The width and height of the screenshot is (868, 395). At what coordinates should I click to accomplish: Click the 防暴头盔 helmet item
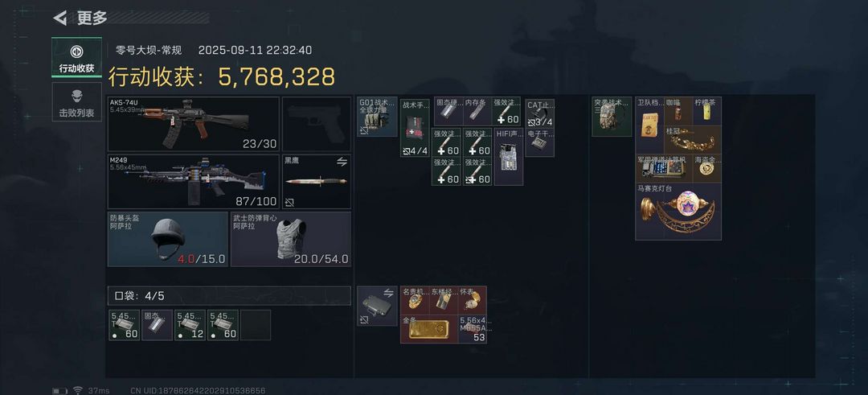click(168, 239)
